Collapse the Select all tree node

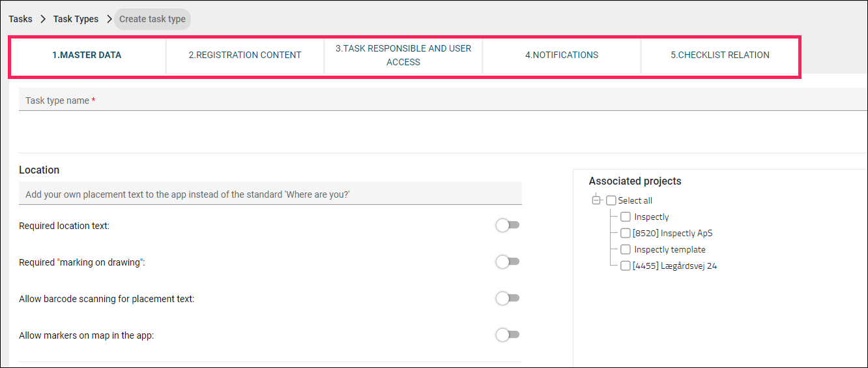click(x=596, y=200)
